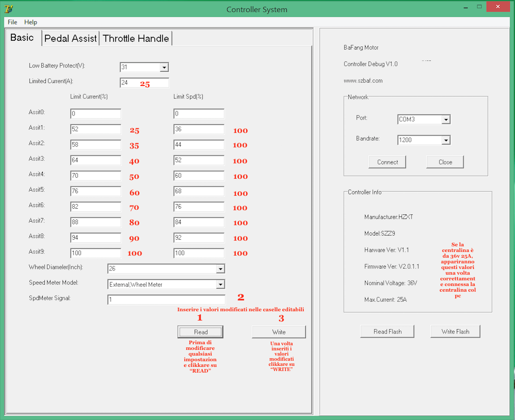Click the Assit3 Limit Current field

96,160
